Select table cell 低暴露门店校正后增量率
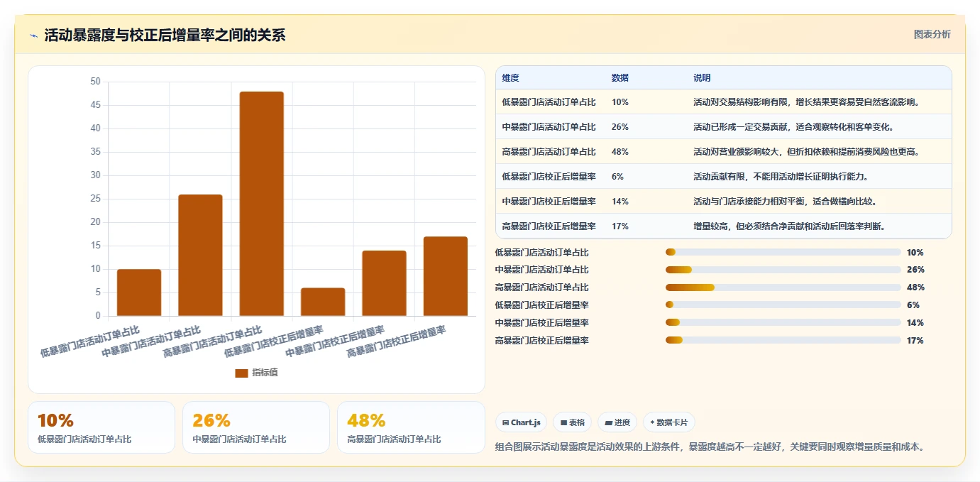Viewport: 980px width, 482px height. tap(549, 177)
